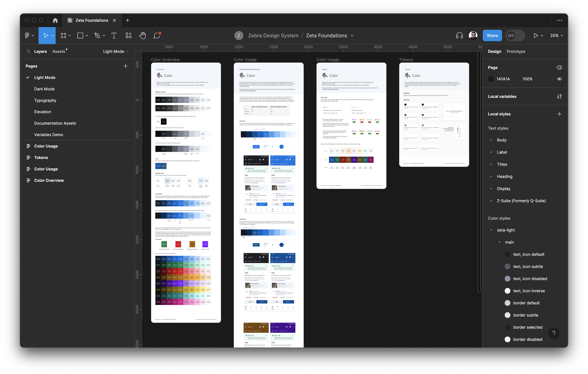Switch to the Assets tab
Viewport: 588px width, 374px height.
click(x=59, y=52)
